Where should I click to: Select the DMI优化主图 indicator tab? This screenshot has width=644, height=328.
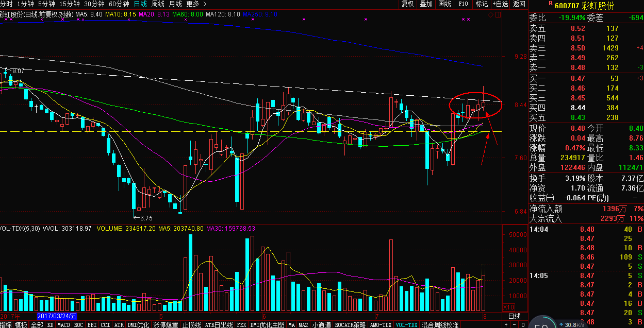(267, 325)
